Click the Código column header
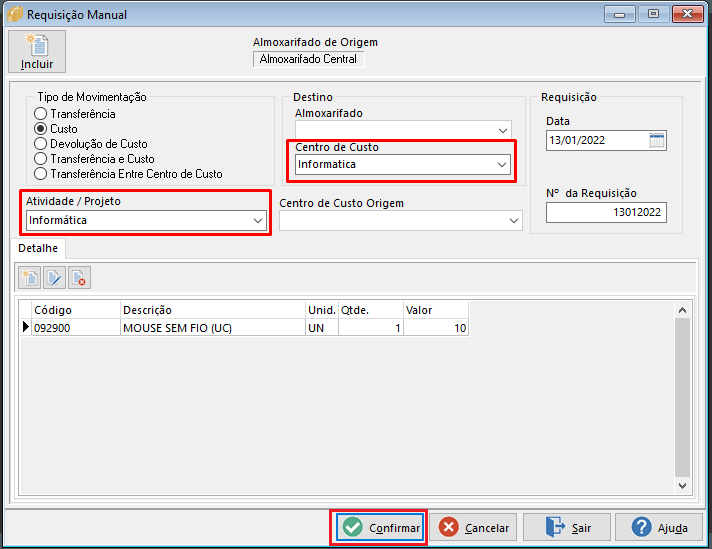The height and width of the screenshot is (549, 712). click(76, 310)
